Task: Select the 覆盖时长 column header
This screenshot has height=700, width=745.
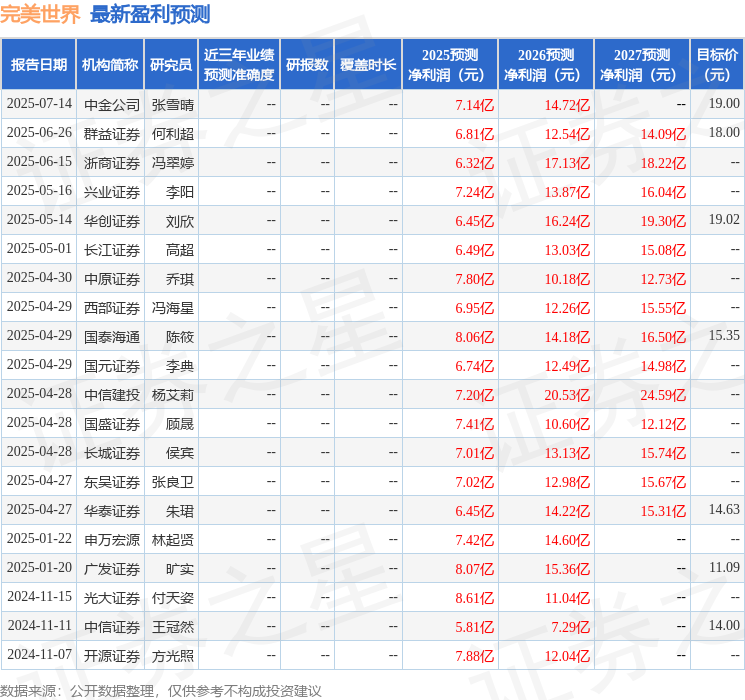Action: [x=368, y=65]
